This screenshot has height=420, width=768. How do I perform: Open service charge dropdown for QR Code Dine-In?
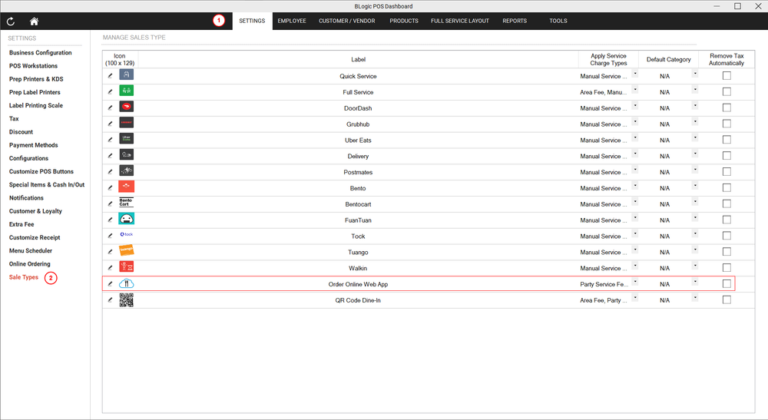(635, 298)
